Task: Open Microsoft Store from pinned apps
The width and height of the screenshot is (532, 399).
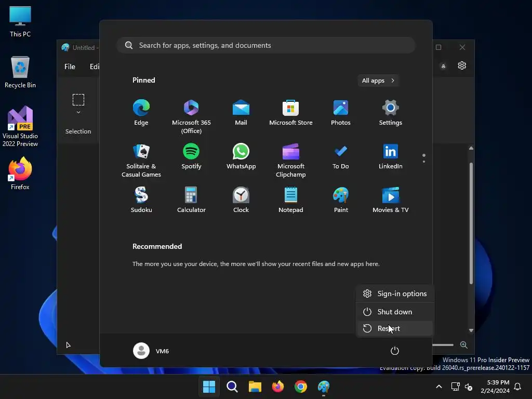Action: coord(291,113)
